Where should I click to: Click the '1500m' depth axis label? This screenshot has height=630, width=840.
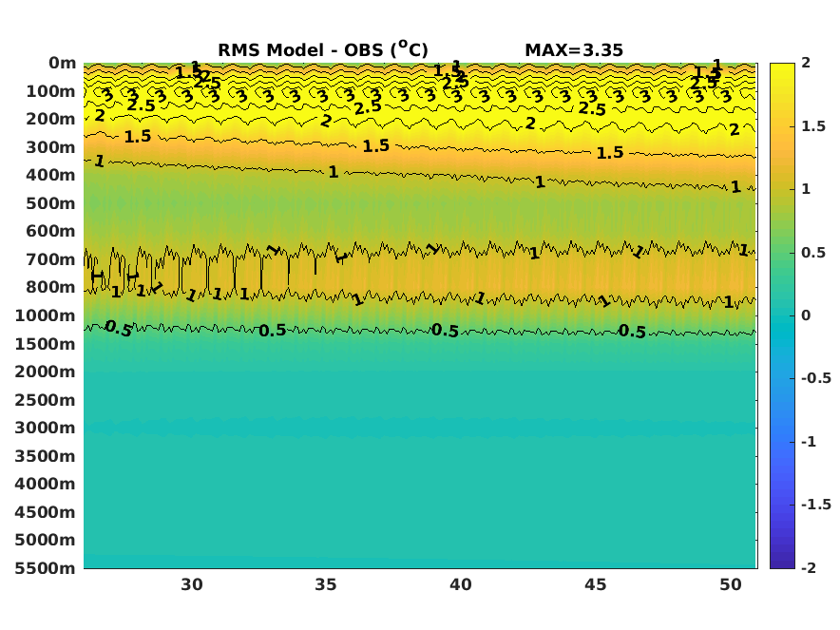45,344
